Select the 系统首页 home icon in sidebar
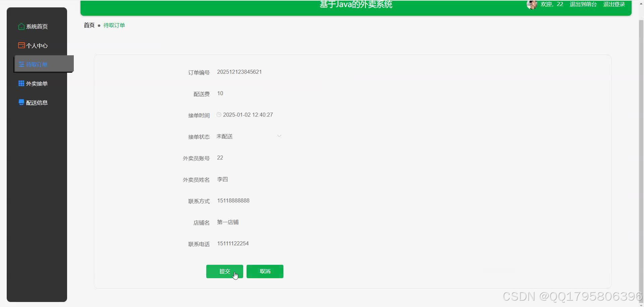The height and width of the screenshot is (307, 644). pos(21,26)
